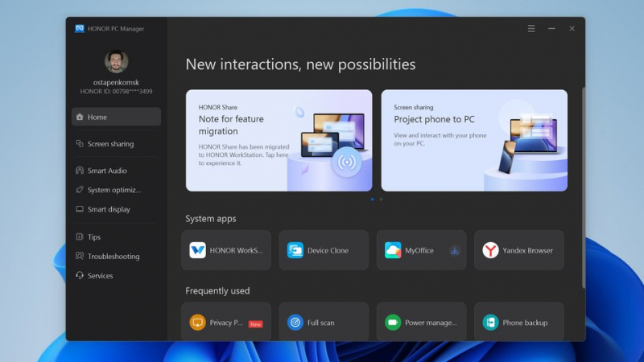The width and height of the screenshot is (644, 362).
Task: Open Power management tile
Action: [421, 322]
